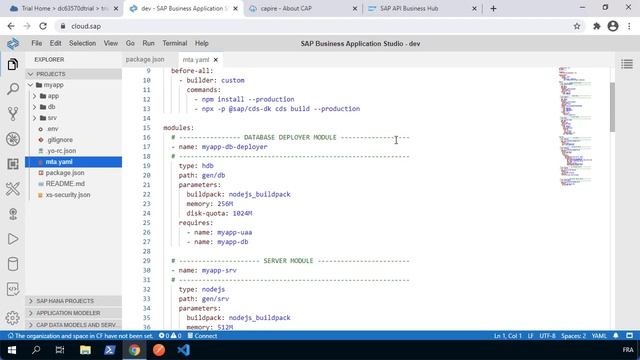Open the Terminal menu

pos(175,43)
